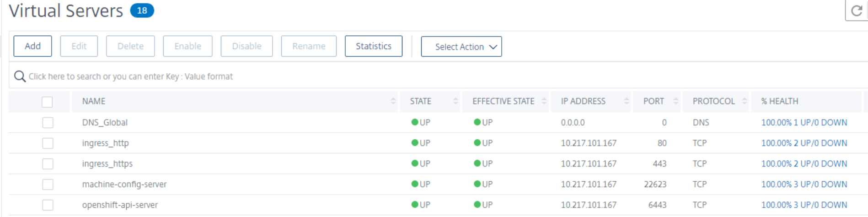Tick the machine-config-server row checkbox

click(x=48, y=184)
